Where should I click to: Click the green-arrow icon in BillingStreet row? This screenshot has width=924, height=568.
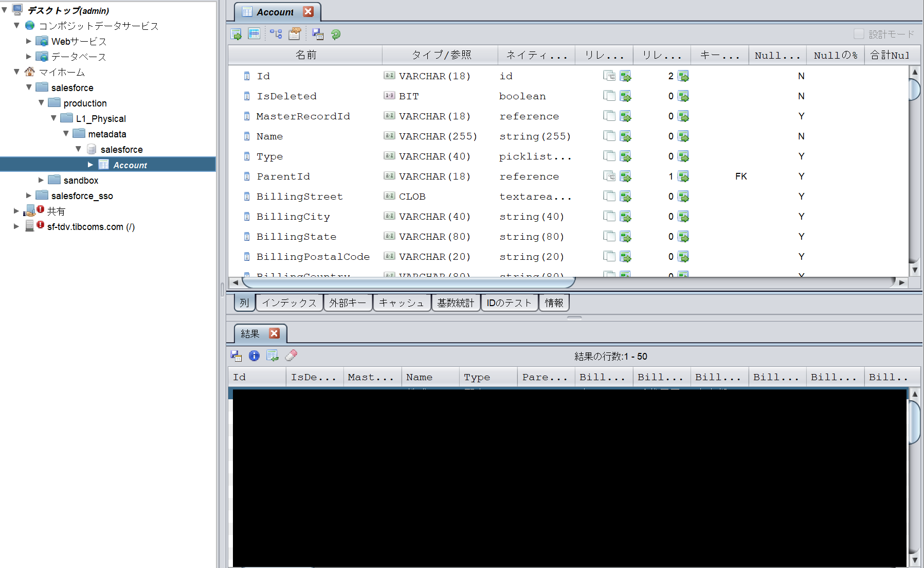(625, 197)
